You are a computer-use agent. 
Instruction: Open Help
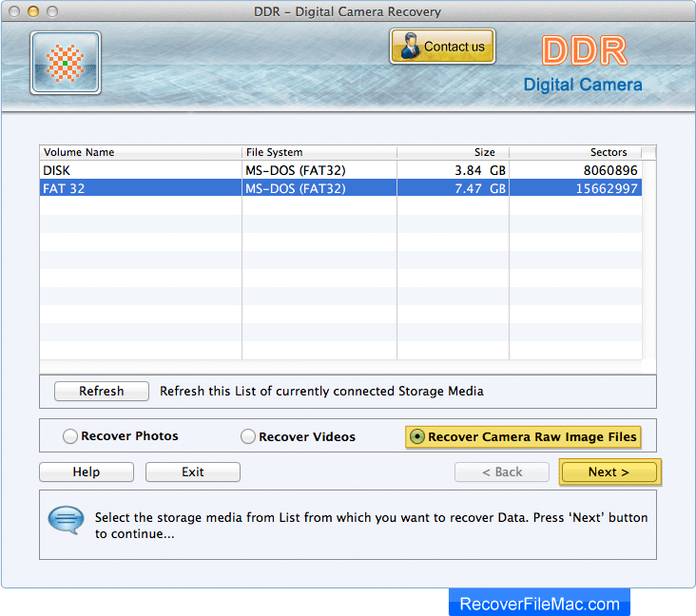click(x=87, y=472)
